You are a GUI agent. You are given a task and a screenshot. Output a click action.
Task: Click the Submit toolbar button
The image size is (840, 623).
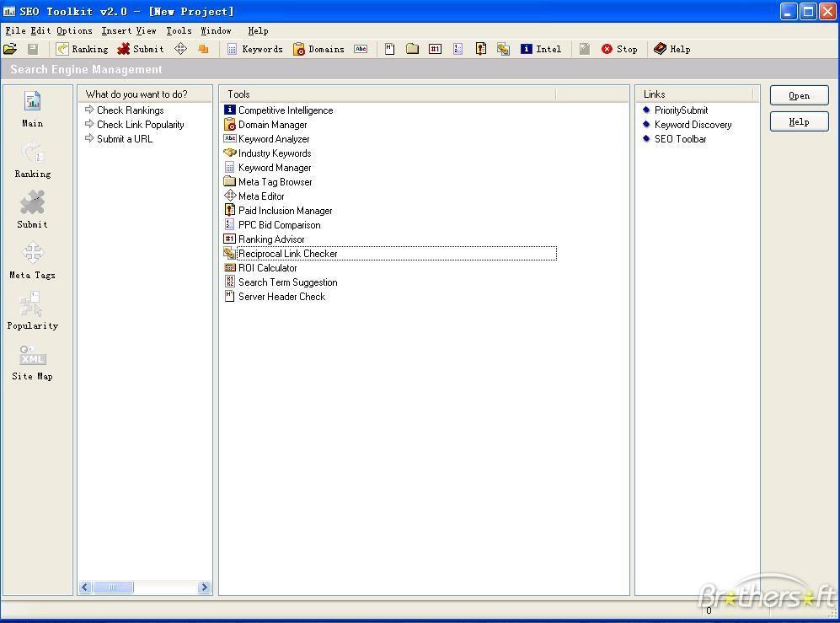[141, 50]
